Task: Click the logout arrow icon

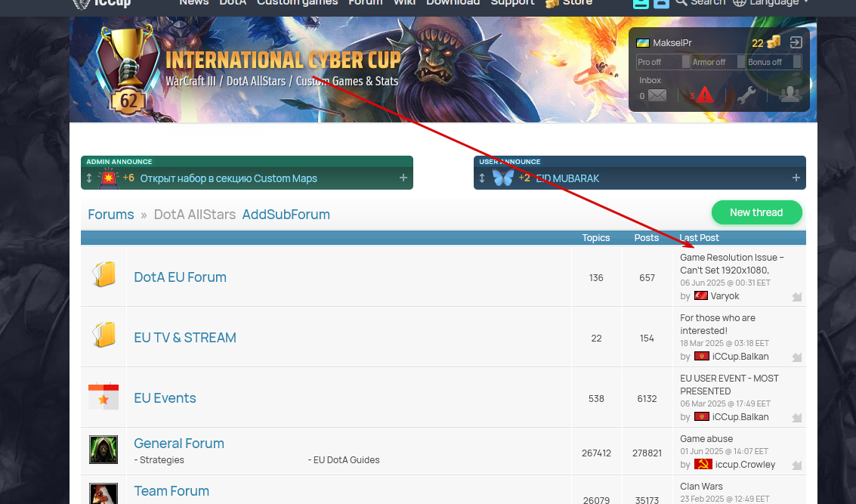Action: [796, 42]
